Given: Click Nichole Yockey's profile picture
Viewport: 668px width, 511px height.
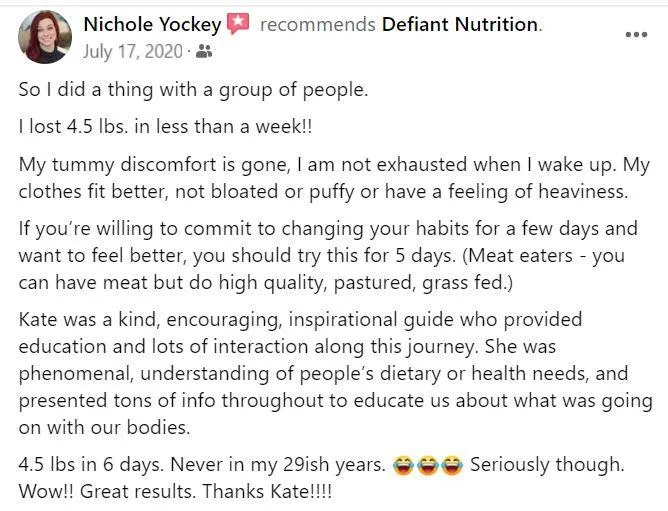Looking at the screenshot, I should (45, 37).
